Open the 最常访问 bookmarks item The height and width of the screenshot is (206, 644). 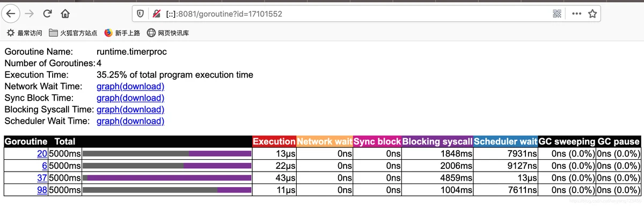pos(24,33)
